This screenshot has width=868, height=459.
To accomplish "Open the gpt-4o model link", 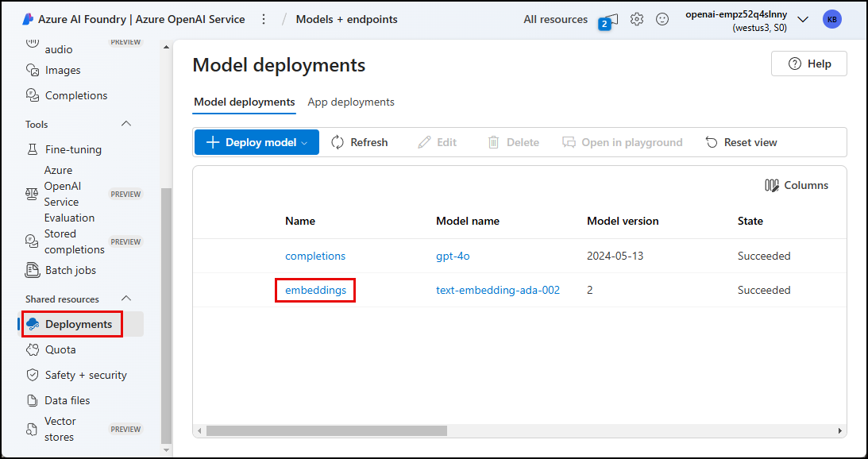I will pyautogui.click(x=453, y=256).
